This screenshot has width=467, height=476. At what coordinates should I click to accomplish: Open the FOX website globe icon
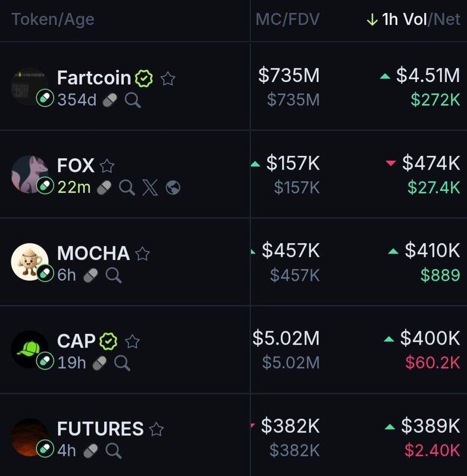[173, 187]
